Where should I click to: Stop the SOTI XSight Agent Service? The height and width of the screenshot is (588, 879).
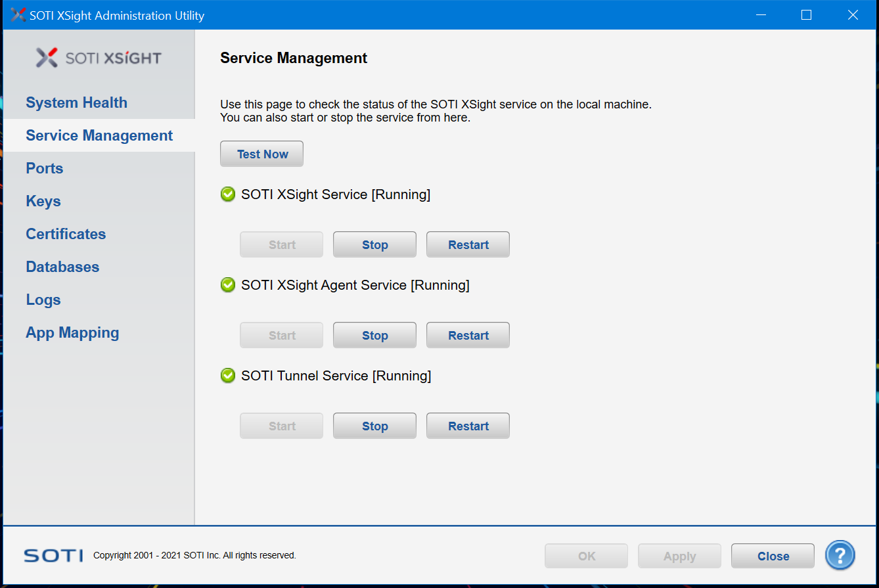(x=374, y=335)
